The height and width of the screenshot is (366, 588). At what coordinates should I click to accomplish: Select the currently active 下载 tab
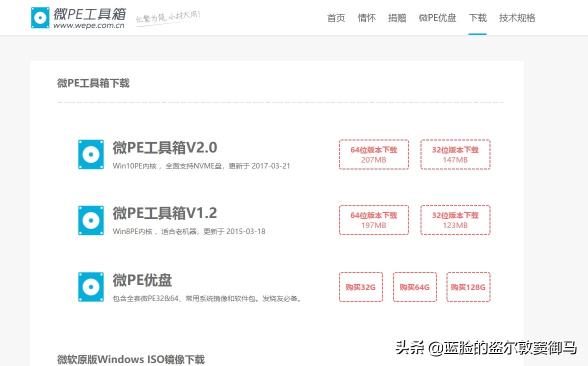(477, 17)
